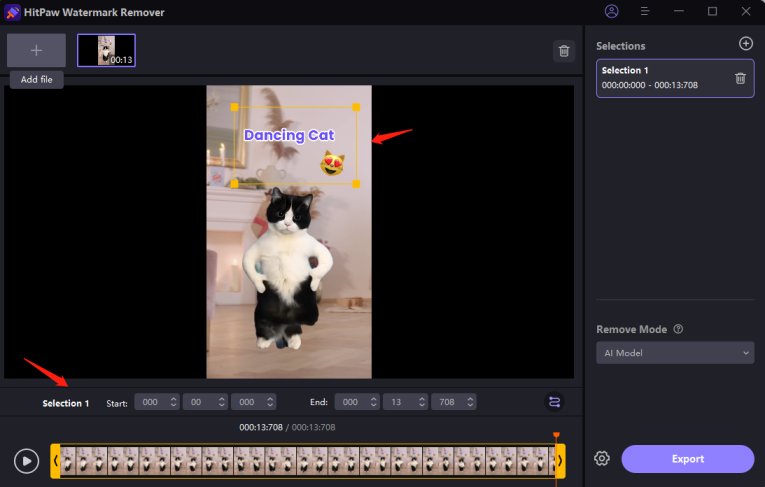
Task: Open the user account icon
Action: (612, 12)
